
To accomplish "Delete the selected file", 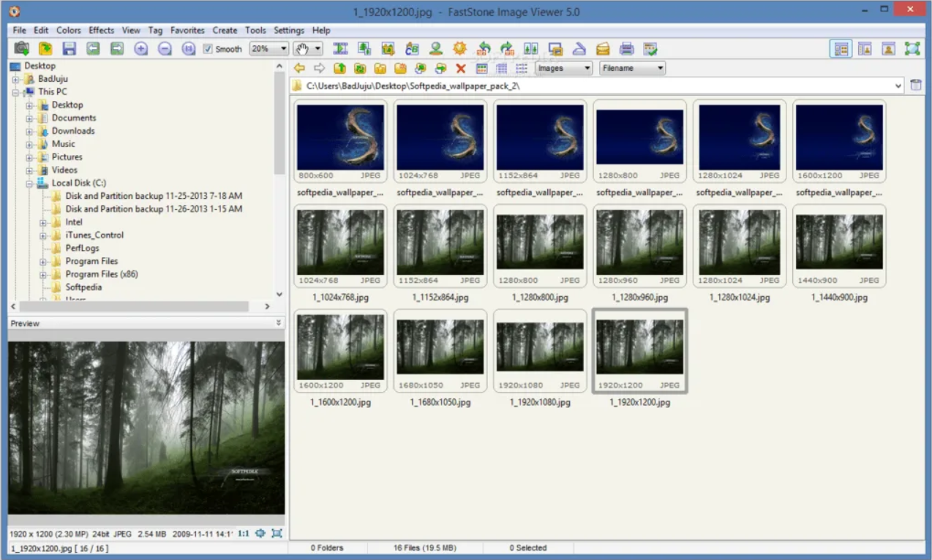I will click(x=459, y=68).
